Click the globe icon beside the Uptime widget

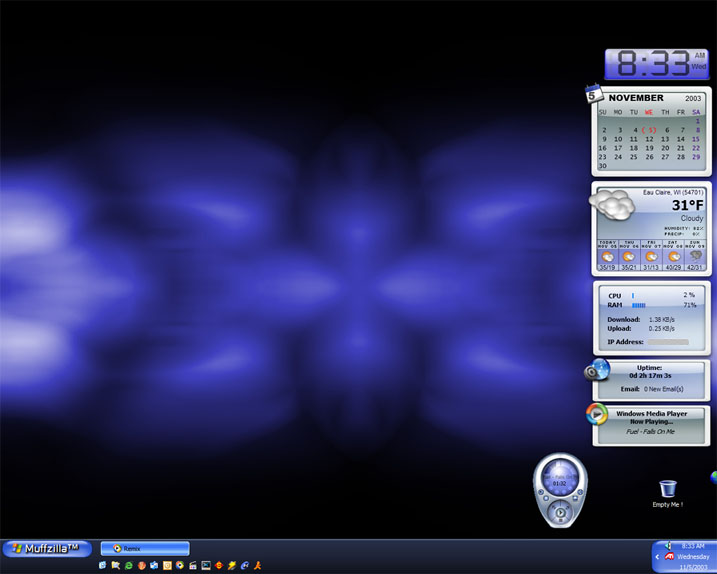pyautogui.click(x=598, y=369)
